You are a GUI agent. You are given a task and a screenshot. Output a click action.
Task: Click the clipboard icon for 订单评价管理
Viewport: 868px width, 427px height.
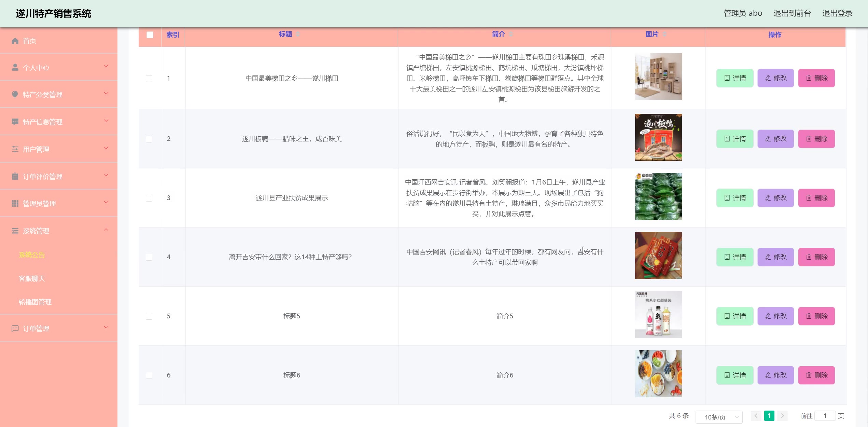15,177
